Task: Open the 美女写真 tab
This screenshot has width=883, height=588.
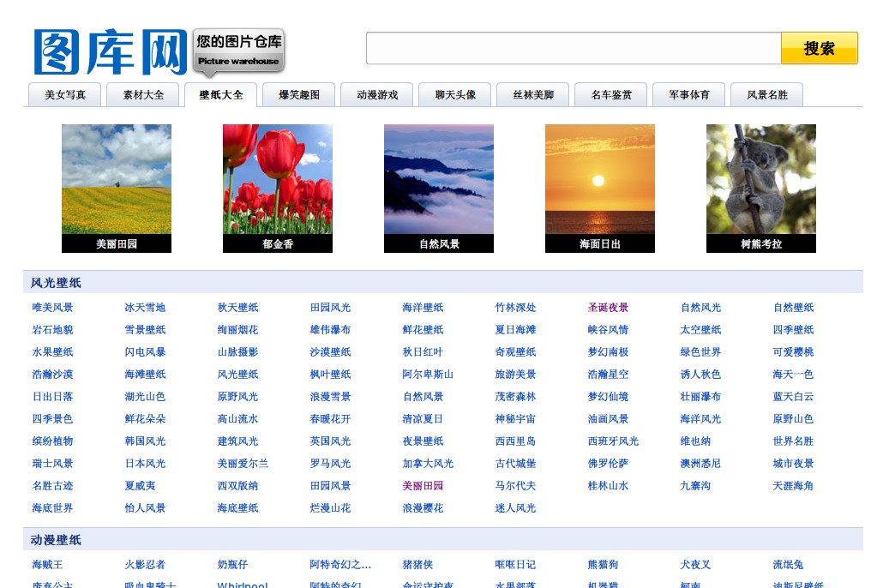Action: point(65,94)
